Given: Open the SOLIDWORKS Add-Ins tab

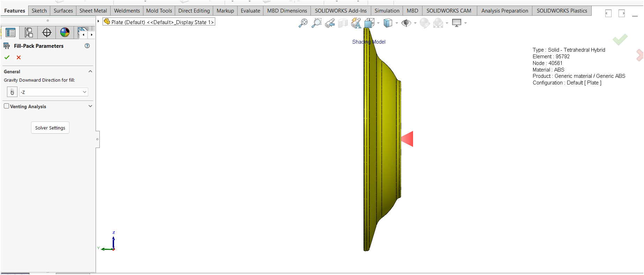Looking at the screenshot, I should click(x=341, y=11).
